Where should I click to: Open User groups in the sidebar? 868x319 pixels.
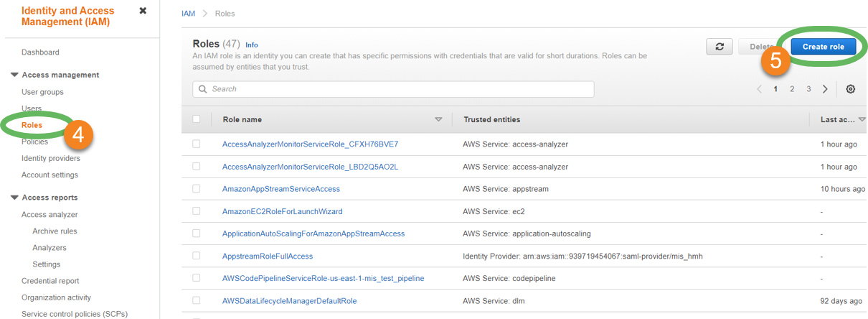click(x=42, y=92)
